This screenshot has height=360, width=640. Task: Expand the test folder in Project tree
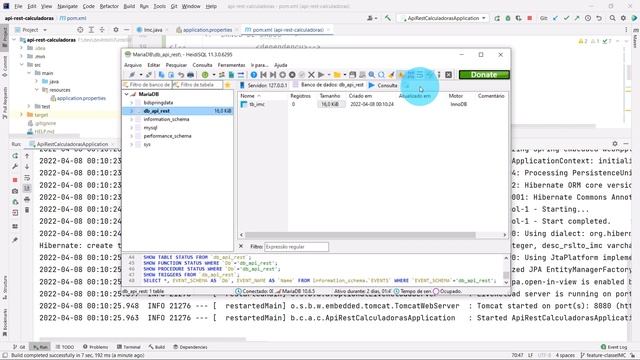click(x=29, y=106)
